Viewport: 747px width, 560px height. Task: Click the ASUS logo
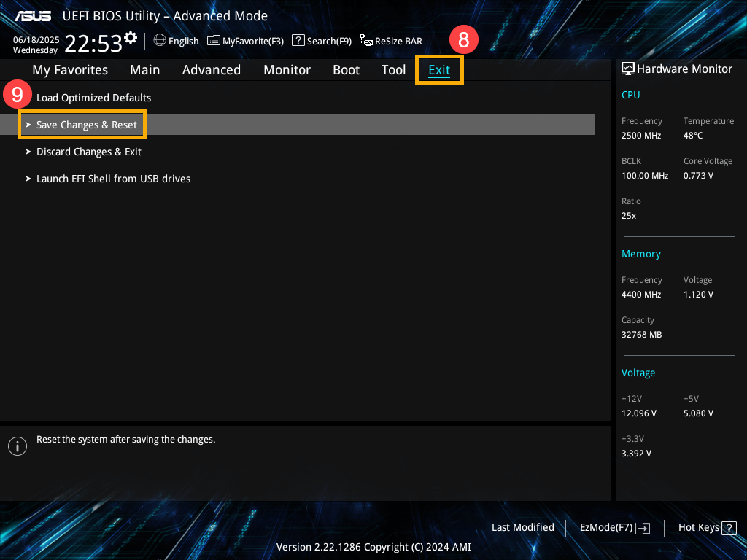[32, 16]
